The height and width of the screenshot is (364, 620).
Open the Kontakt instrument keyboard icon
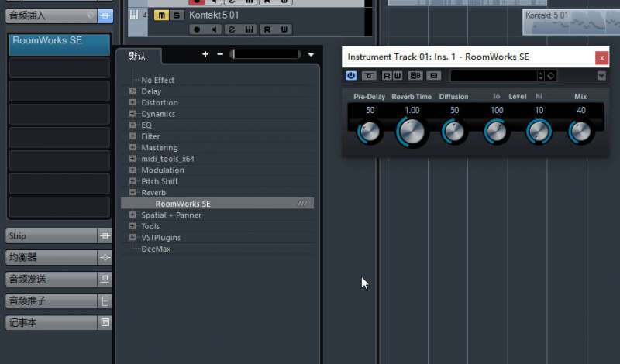[x=249, y=29]
